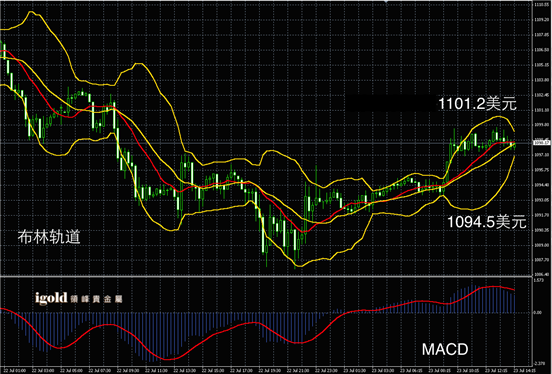Click the 1094.40 price axis label

click(x=542, y=185)
